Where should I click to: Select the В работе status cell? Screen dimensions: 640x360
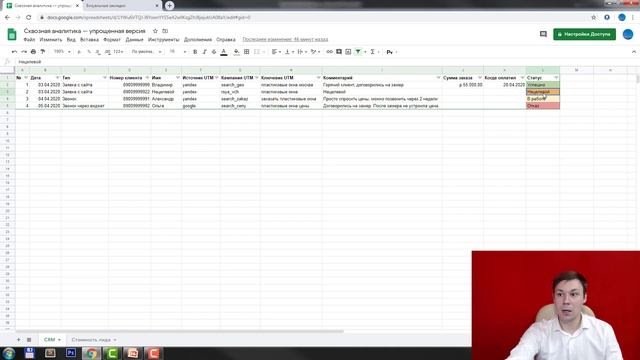[x=542, y=99]
